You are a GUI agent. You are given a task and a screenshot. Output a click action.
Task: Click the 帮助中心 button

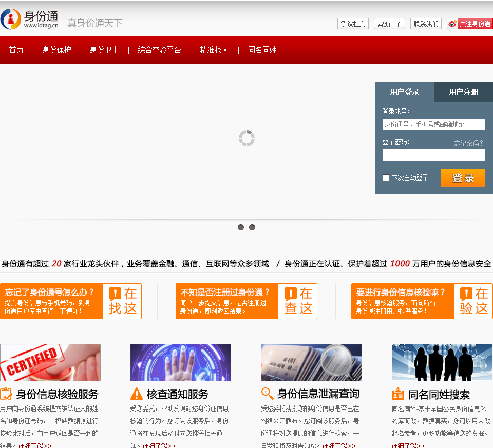pos(390,24)
